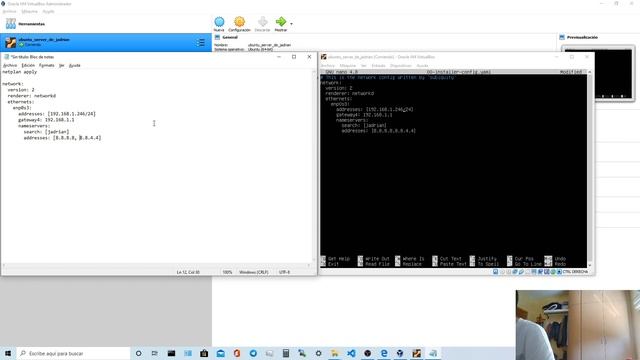Click the 'renderer: networkd' line in Notepad
The height and width of the screenshot is (360, 640).
tap(32, 96)
